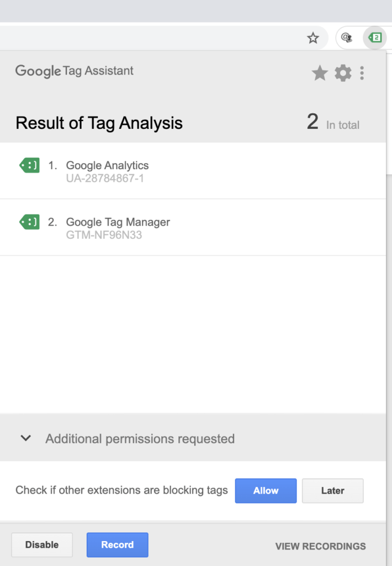Open the VIEW RECORDINGS link
This screenshot has width=392, height=566.
click(x=320, y=546)
